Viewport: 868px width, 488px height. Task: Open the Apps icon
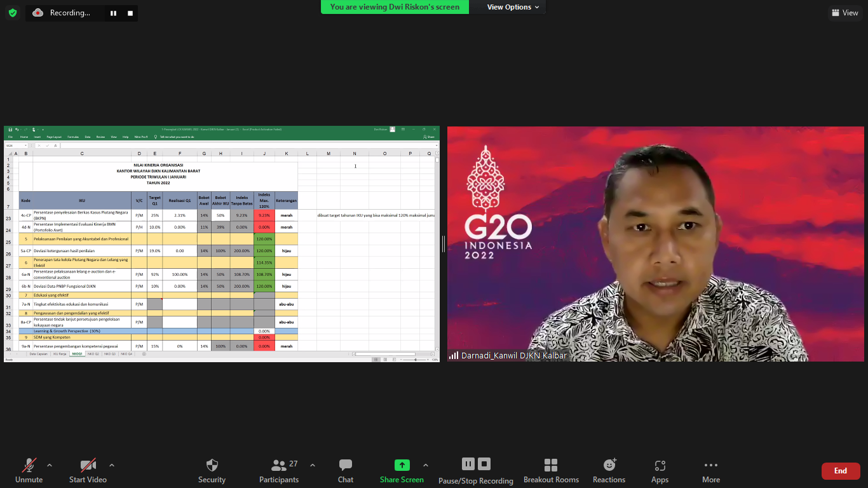[x=660, y=465]
